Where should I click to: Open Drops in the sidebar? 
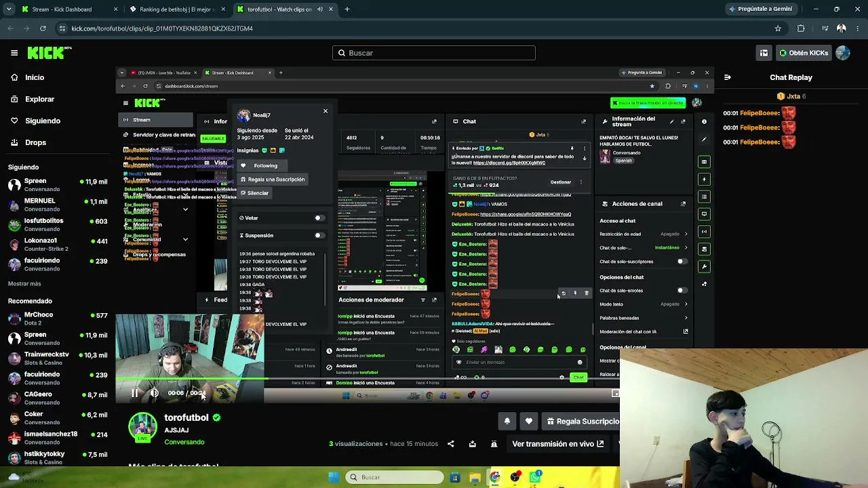35,142
